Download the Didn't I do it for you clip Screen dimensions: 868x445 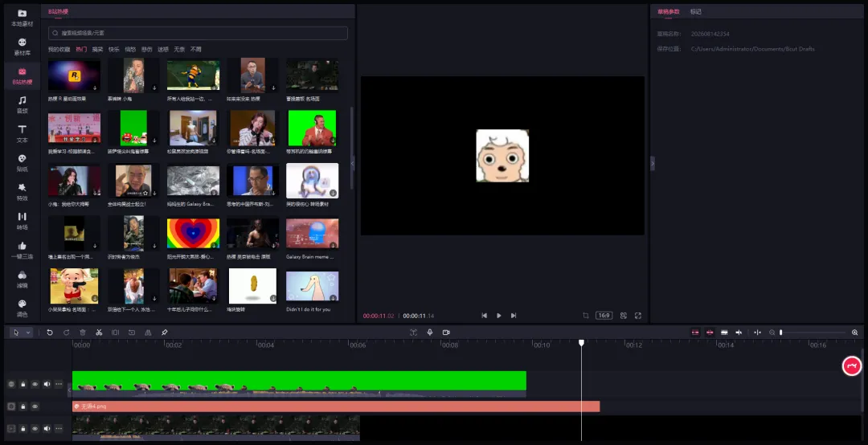point(333,298)
